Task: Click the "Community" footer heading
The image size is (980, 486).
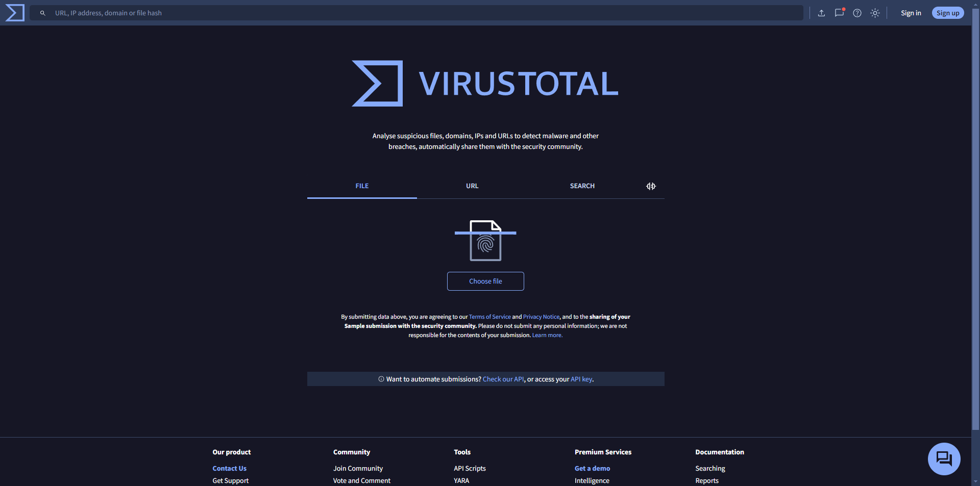Action: coord(351,452)
